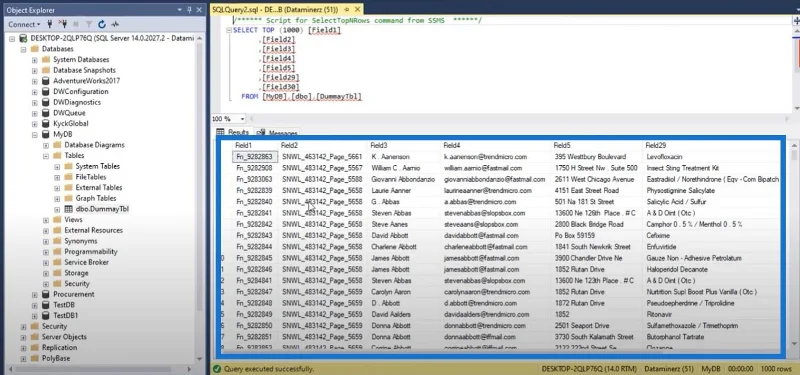Image resolution: width=800 pixels, height=375 pixels.
Task: Click the green query success check icon
Action: click(217, 368)
